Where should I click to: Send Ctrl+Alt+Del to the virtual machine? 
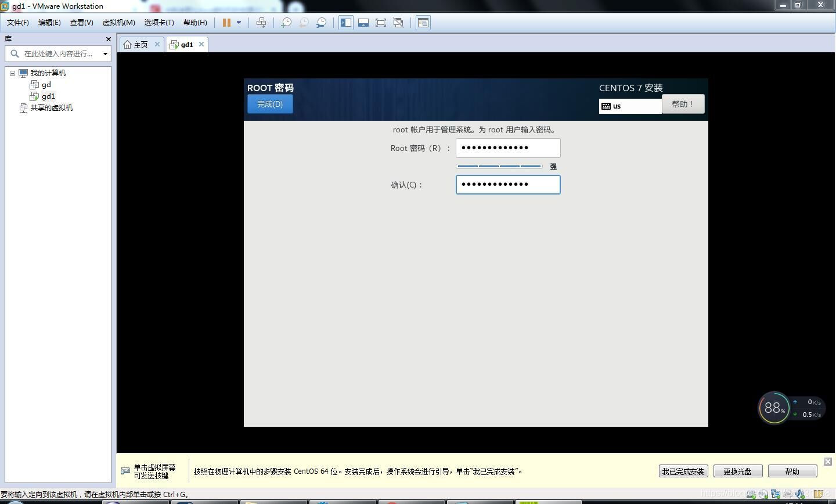[261, 23]
